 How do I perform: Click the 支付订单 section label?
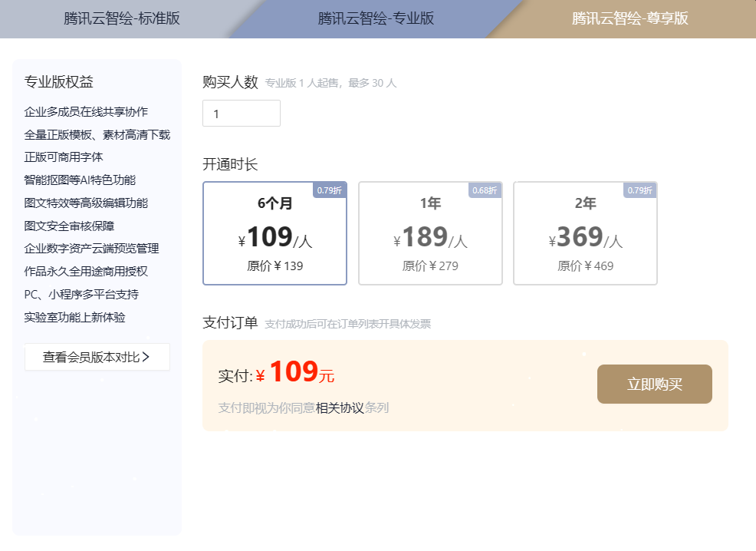[230, 322]
